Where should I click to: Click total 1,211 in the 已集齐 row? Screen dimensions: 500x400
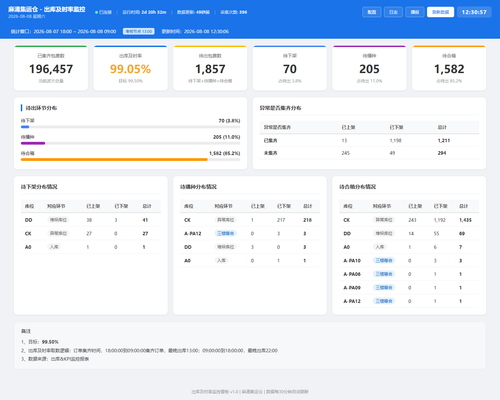pyautogui.click(x=444, y=140)
